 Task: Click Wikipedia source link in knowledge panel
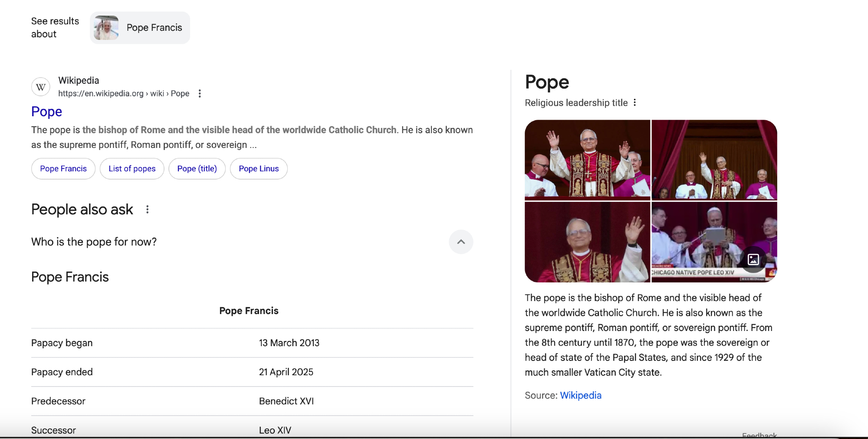tap(580, 396)
